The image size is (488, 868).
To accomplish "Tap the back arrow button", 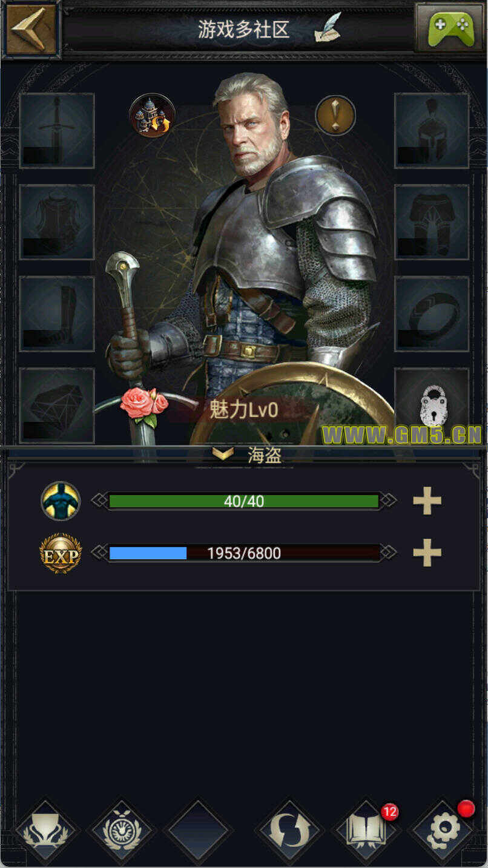I will coord(30,29).
